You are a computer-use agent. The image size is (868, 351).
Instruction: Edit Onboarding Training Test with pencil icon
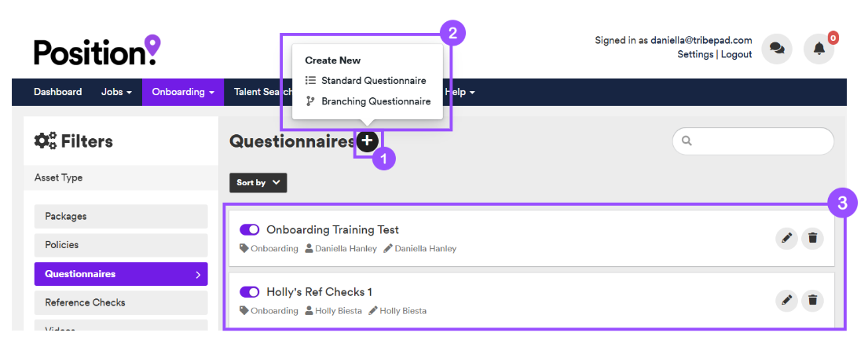[x=786, y=238]
